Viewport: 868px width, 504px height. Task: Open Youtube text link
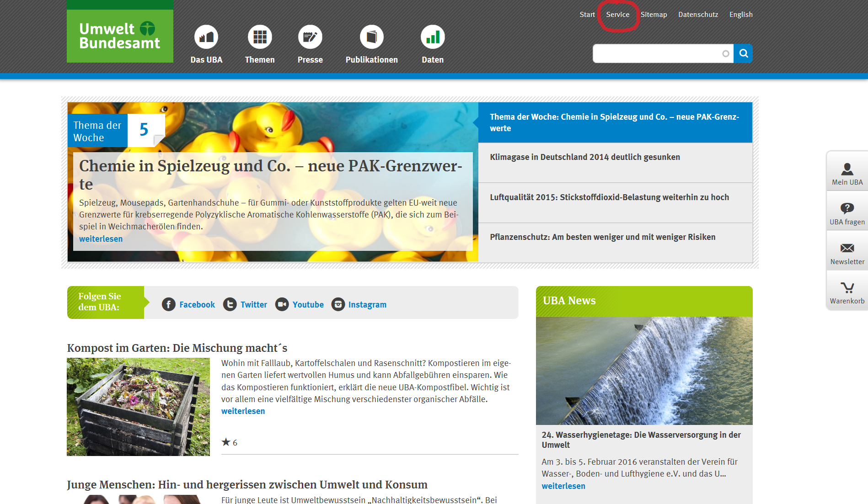pyautogui.click(x=308, y=305)
